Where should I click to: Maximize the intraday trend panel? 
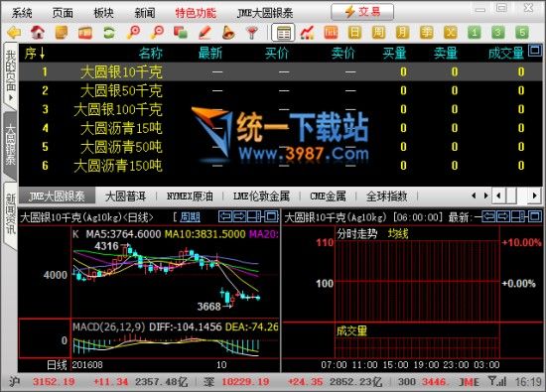click(535, 216)
